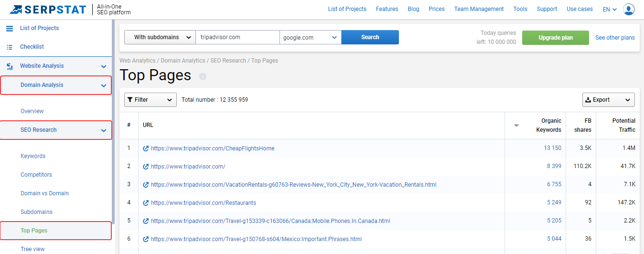Click the FB shares column header

pyautogui.click(x=583, y=125)
